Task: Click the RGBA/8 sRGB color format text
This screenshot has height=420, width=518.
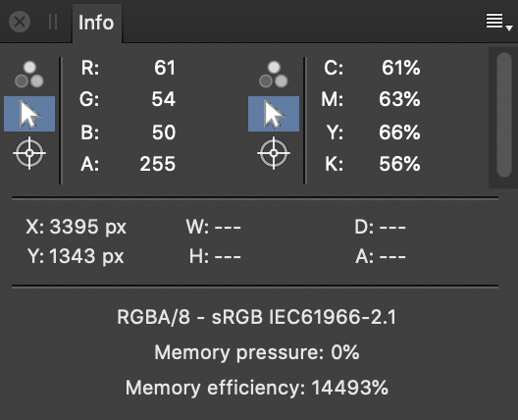Action: (257, 317)
